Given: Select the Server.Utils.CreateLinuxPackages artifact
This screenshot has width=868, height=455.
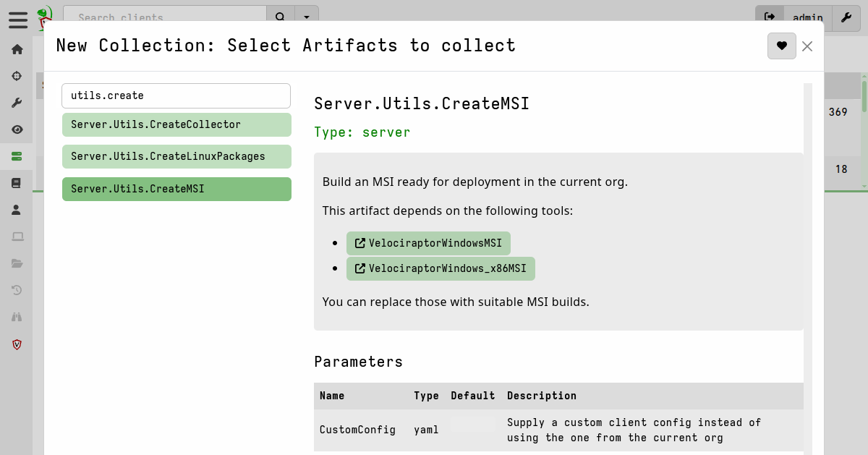Looking at the screenshot, I should coord(176,156).
